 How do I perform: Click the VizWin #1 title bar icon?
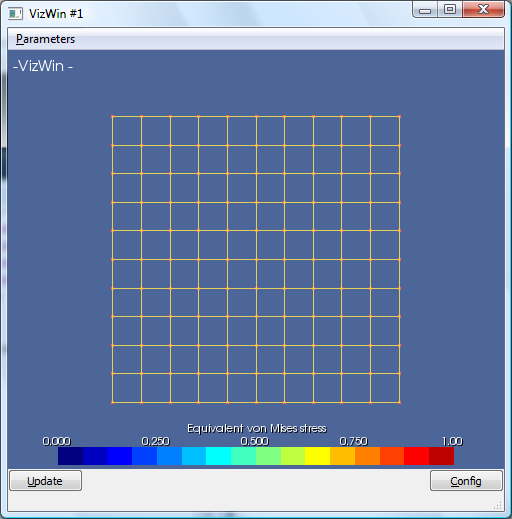pos(15,14)
